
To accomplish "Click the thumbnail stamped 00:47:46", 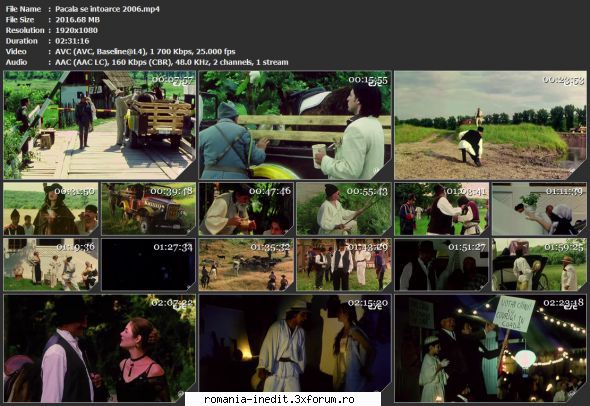I will point(246,209).
